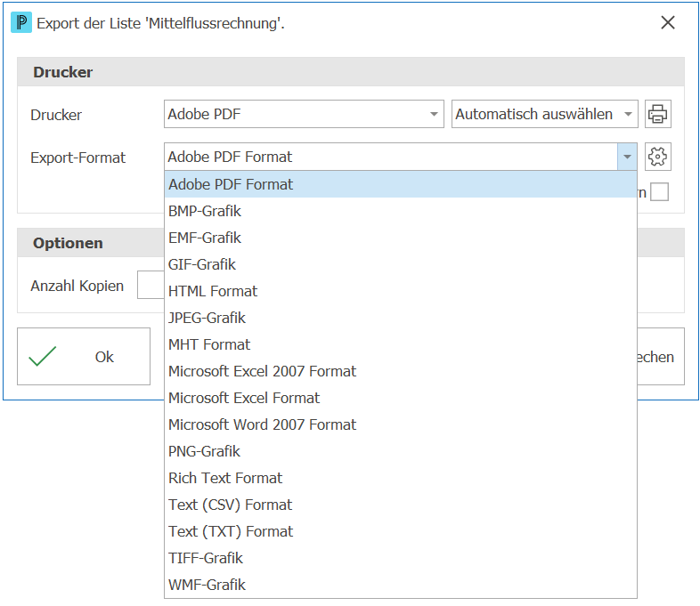Open printer settings via printer icon
Image resolution: width=700 pixels, height=606 pixels.
click(x=657, y=114)
